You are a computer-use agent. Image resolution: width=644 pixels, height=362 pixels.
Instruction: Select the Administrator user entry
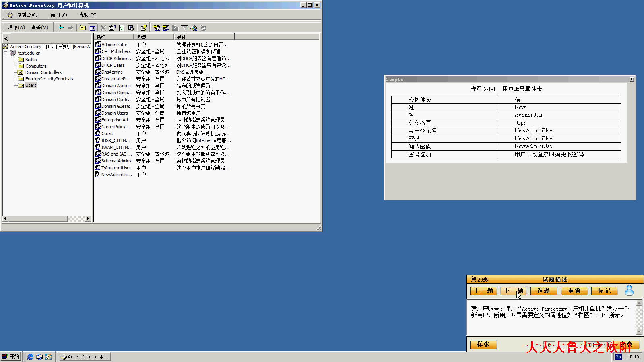(114, 45)
